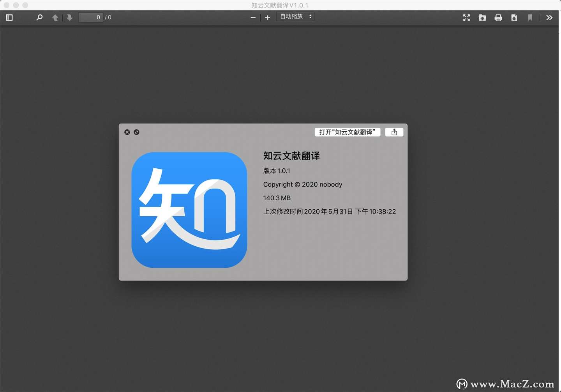
Task: Click the 版本 1.0.1 version text
Action: click(277, 171)
